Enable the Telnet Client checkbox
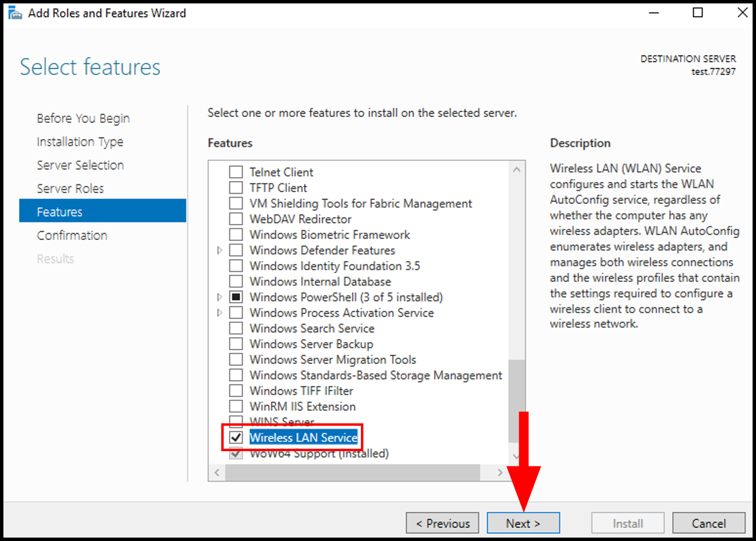Viewport: 756px width, 541px height. tap(236, 171)
